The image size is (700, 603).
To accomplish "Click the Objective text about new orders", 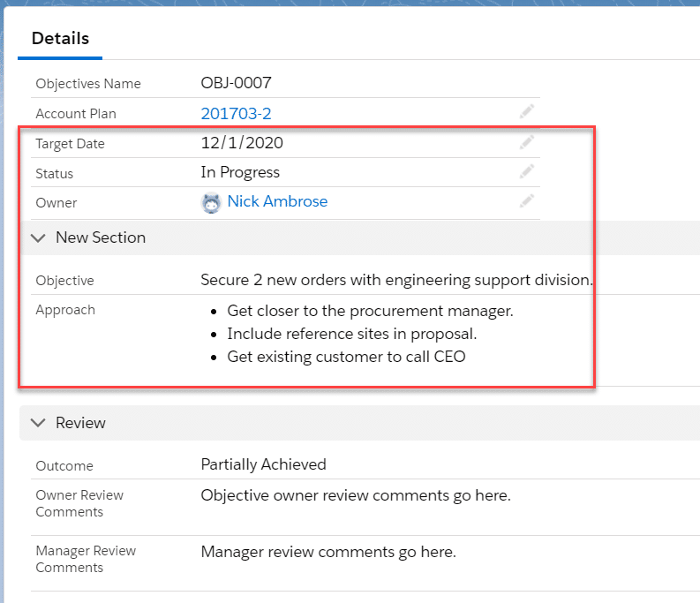I will point(396,280).
